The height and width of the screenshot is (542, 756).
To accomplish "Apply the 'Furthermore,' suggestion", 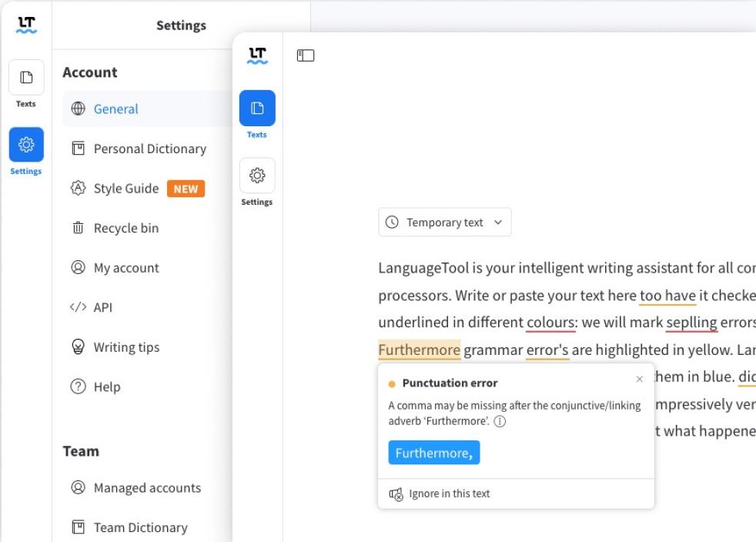I will point(434,453).
